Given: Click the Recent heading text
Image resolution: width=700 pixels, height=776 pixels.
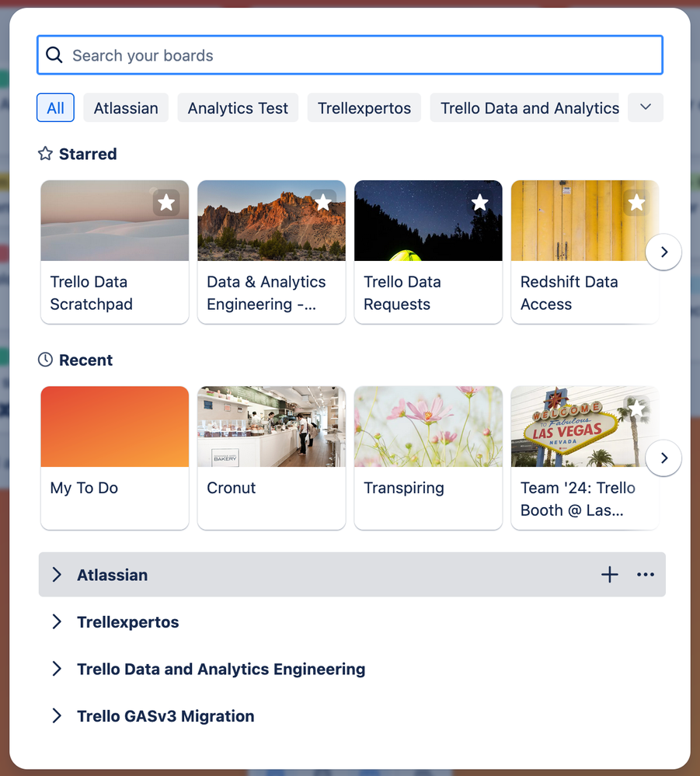Looking at the screenshot, I should coord(85,360).
